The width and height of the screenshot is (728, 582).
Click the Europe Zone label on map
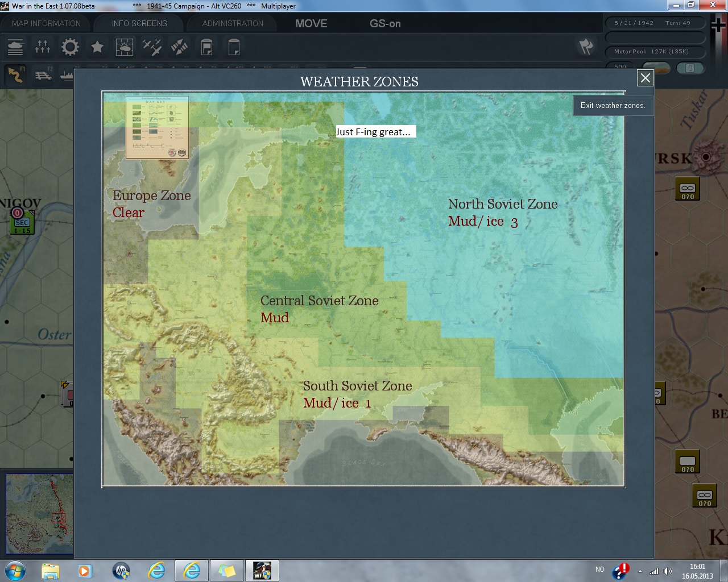tap(152, 196)
